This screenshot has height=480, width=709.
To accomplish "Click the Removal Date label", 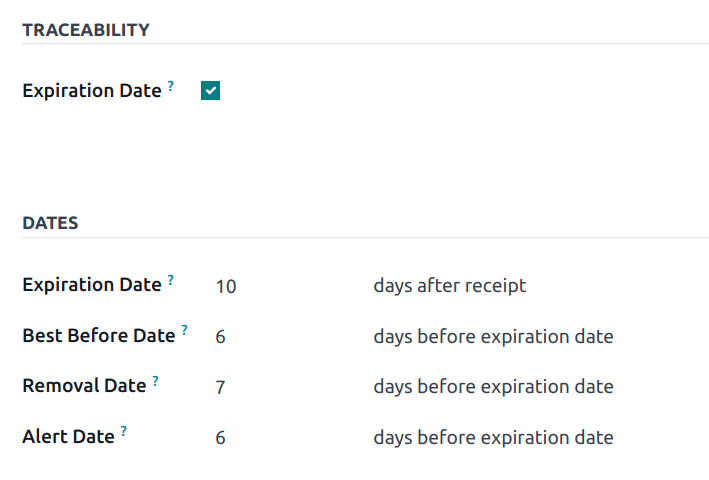I will tap(84, 386).
